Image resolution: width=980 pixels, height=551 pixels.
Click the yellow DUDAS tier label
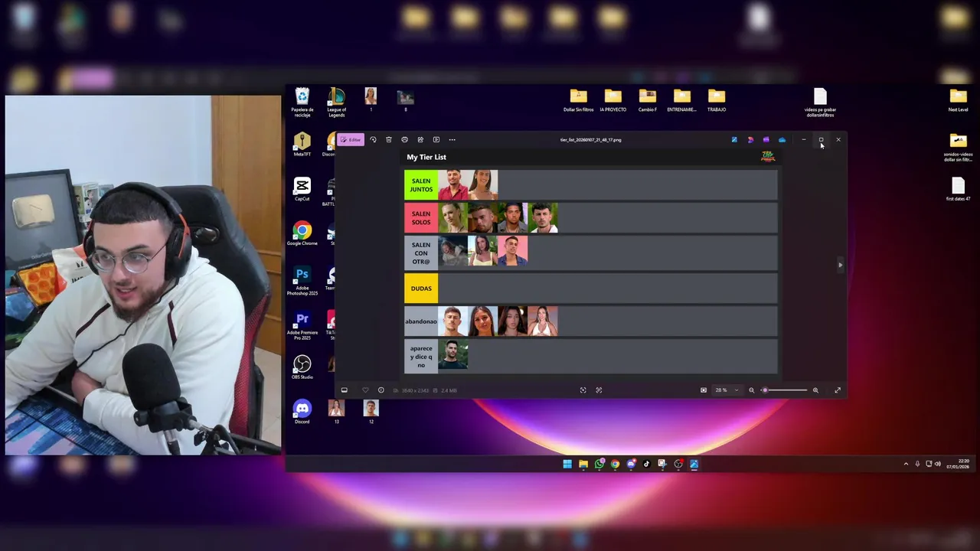[421, 289]
